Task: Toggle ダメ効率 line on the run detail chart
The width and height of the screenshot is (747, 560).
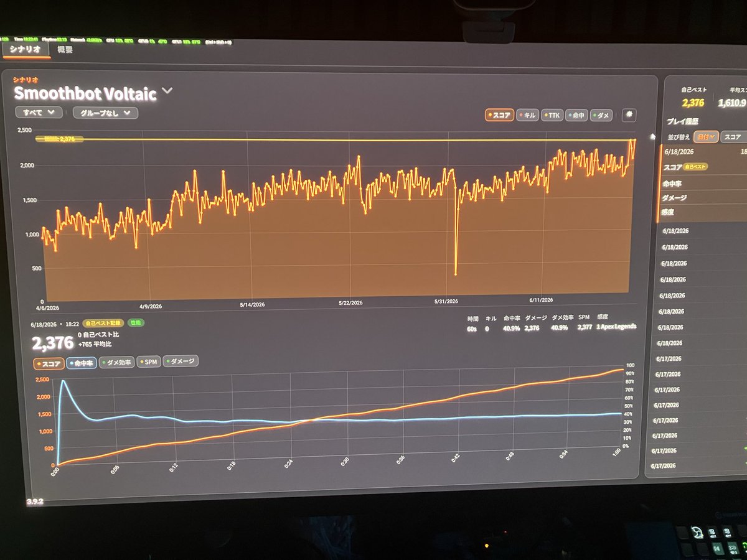Action: pyautogui.click(x=118, y=362)
